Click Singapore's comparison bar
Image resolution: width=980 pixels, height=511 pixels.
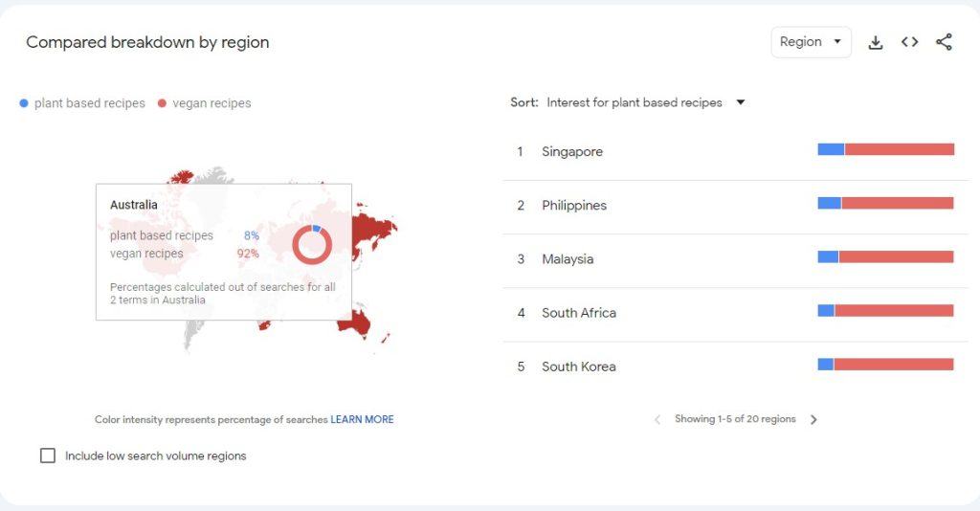pyautogui.click(x=885, y=149)
